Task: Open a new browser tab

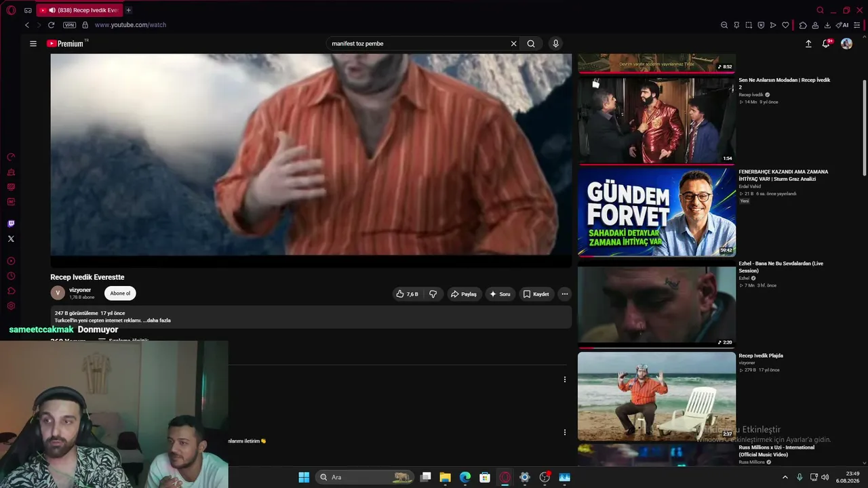Action: pos(128,10)
